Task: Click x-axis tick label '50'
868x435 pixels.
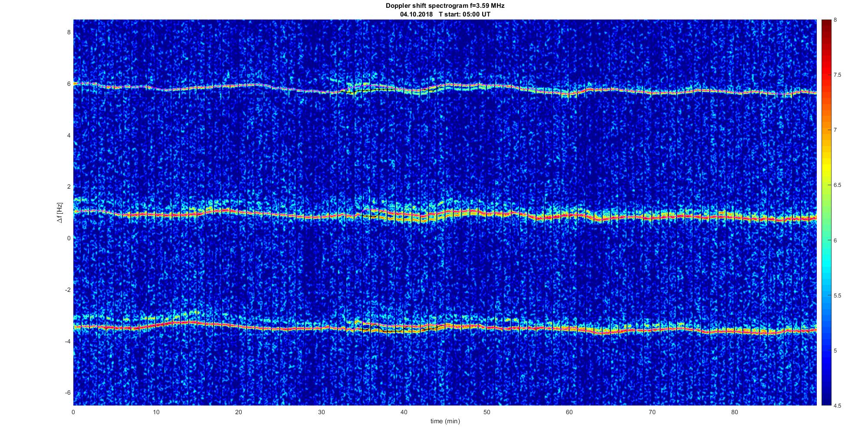Action: click(x=487, y=412)
